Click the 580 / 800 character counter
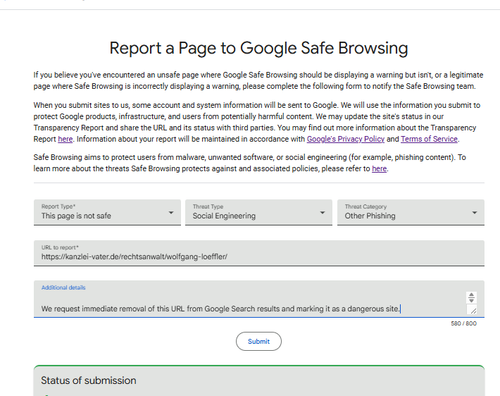The height and width of the screenshot is (396, 500). click(464, 323)
